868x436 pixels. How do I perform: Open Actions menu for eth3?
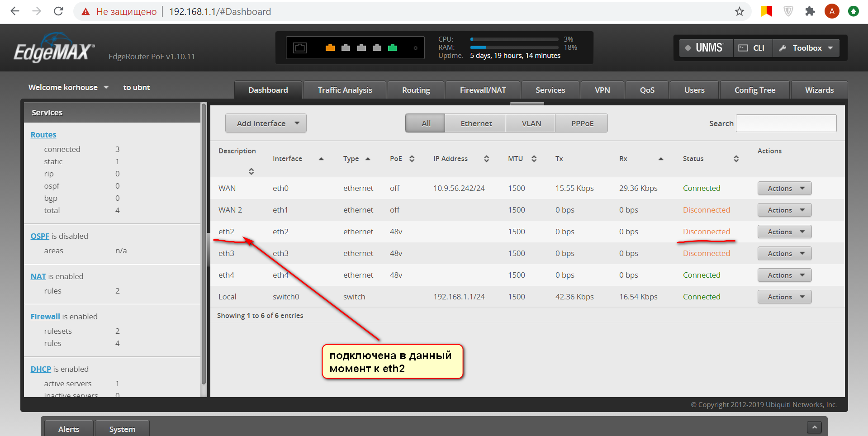[785, 253]
